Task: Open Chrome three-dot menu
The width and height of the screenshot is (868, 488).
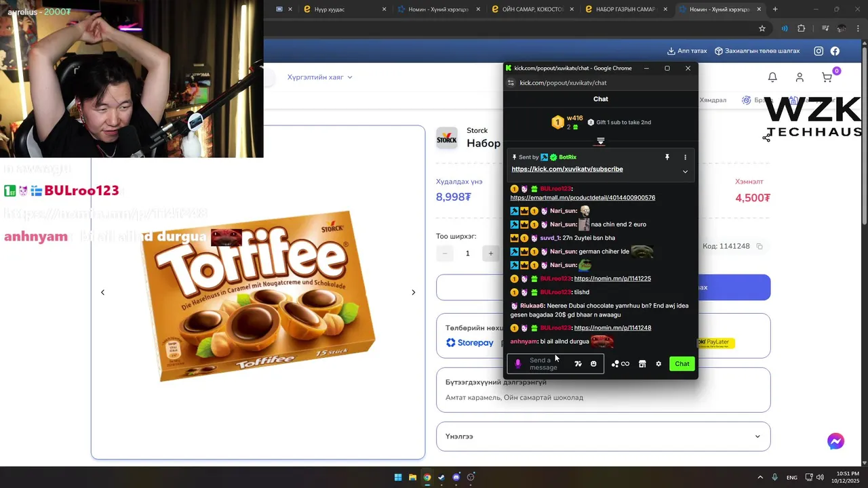Action: (859, 28)
